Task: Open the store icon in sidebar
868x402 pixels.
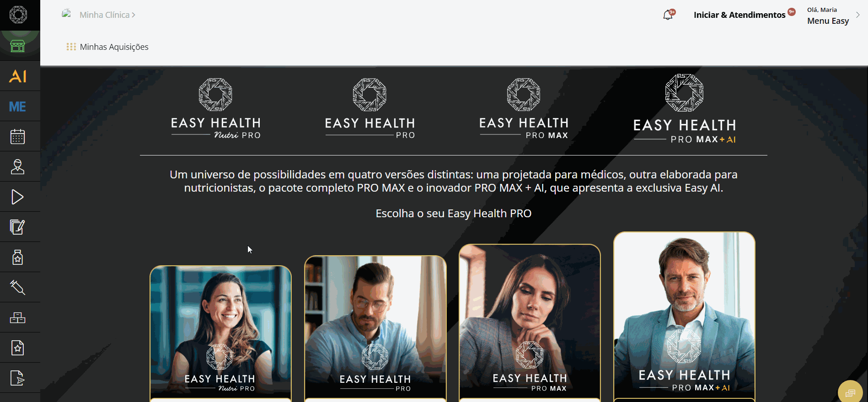Action: (17, 46)
